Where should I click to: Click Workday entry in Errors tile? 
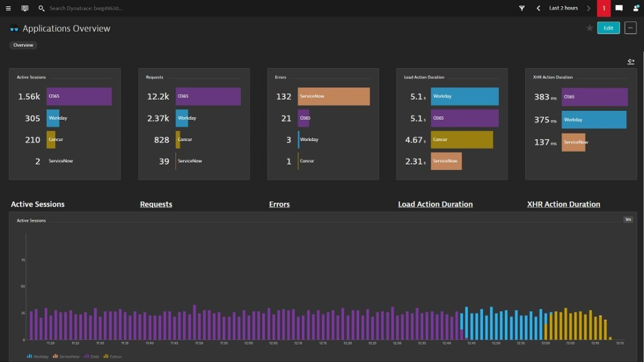(308, 139)
